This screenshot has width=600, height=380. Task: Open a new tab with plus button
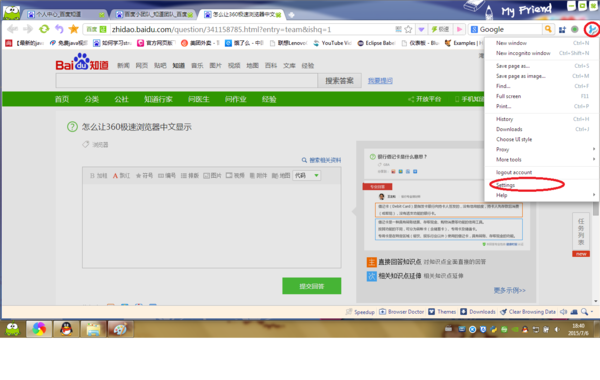pos(291,15)
